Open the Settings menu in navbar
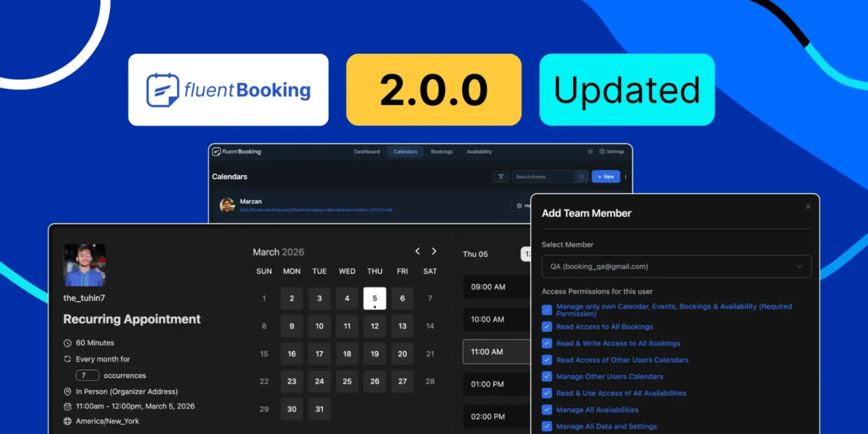The height and width of the screenshot is (434, 868). (612, 152)
